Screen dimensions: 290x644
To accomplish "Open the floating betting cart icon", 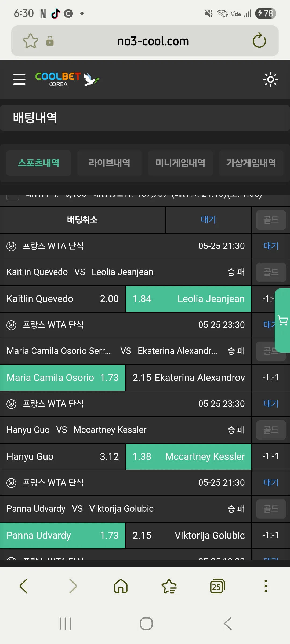I will pyautogui.click(x=282, y=320).
